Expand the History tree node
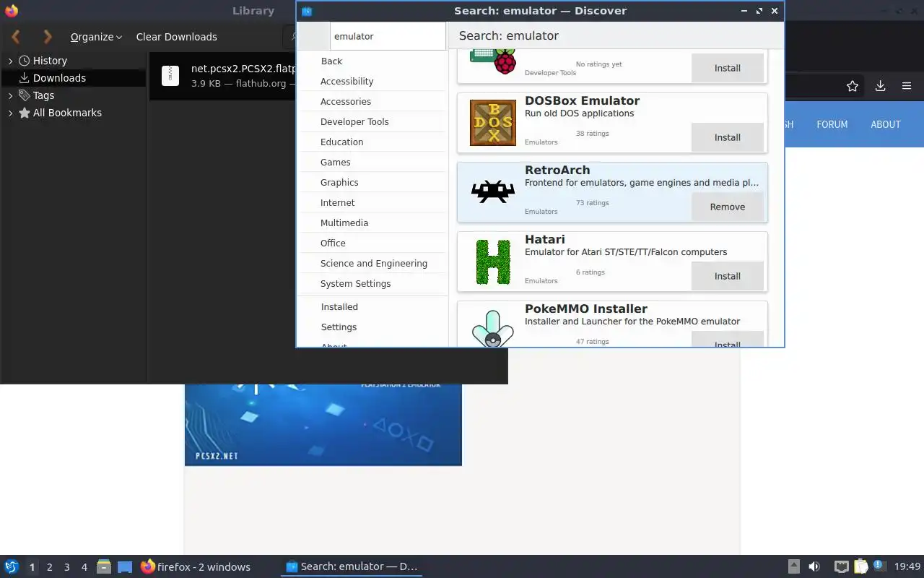The height and width of the screenshot is (578, 924). (x=10, y=61)
